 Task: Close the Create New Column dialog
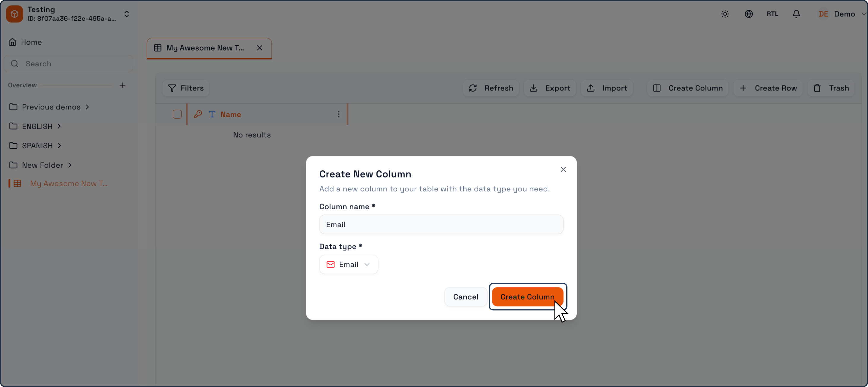[x=563, y=169]
